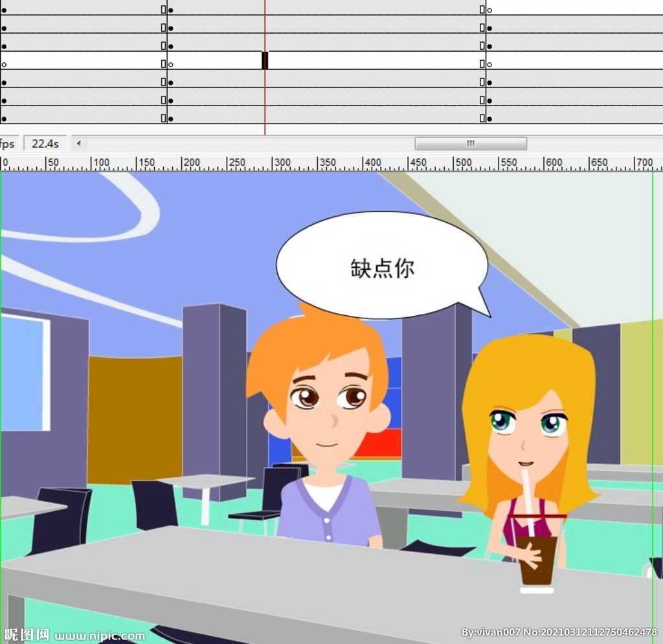Click the 22.4s elapsed time field
This screenshot has width=663, height=644.
coord(45,144)
